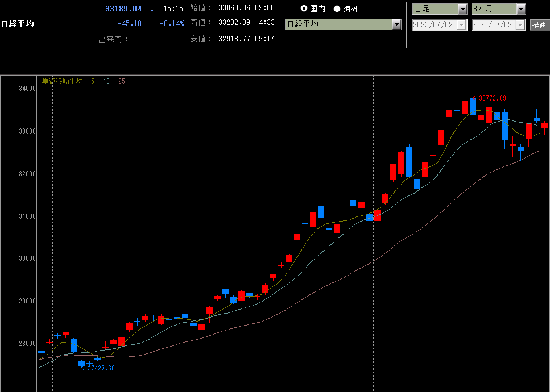Click the 5-day moving average legend number
550x392 pixels.
pyautogui.click(x=93, y=81)
